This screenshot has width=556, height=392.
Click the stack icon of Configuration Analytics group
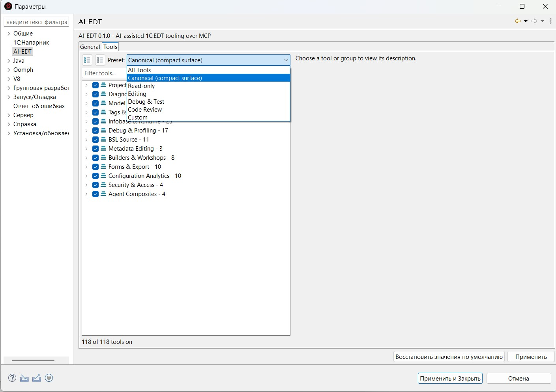point(103,175)
